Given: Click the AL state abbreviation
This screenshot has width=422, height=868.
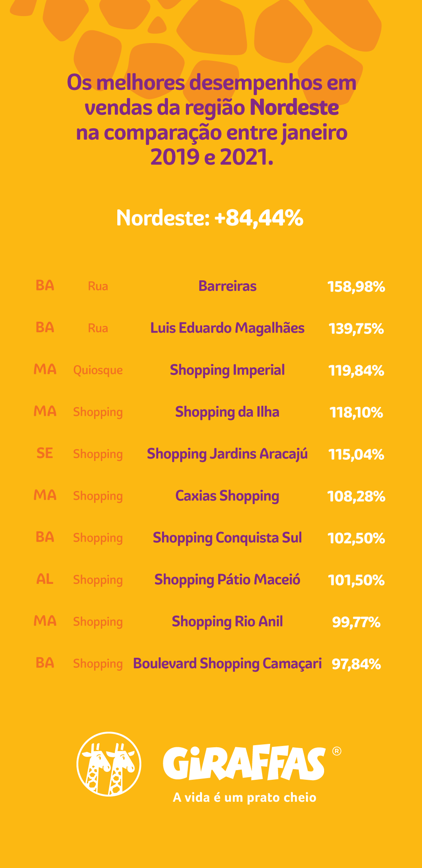Looking at the screenshot, I should (45, 579).
